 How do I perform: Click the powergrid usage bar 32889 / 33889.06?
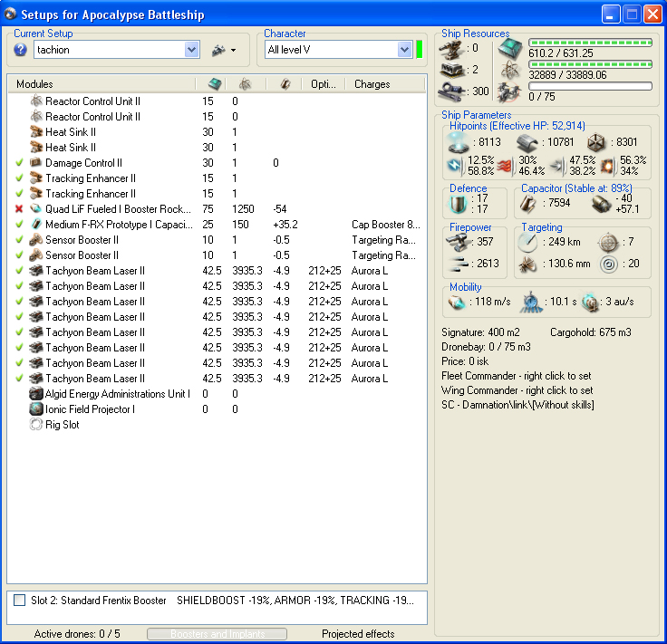(590, 64)
